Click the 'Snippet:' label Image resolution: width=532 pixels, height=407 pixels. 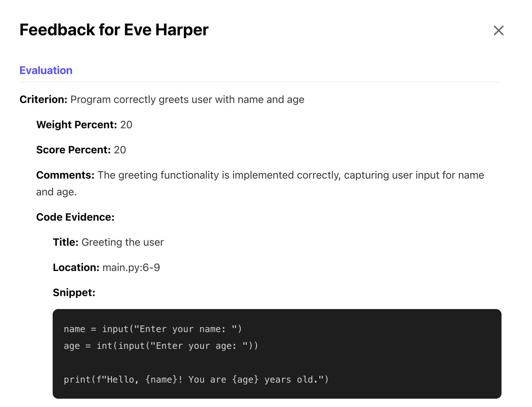(74, 292)
